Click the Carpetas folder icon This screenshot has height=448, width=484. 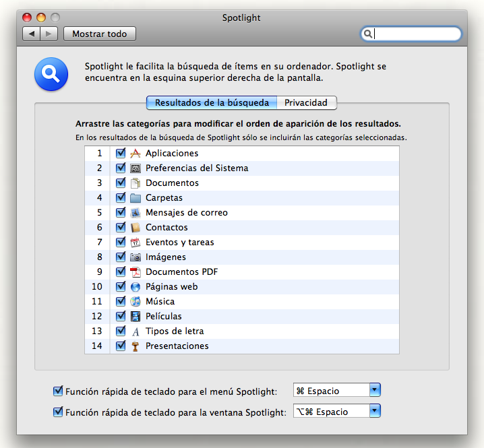coord(135,198)
